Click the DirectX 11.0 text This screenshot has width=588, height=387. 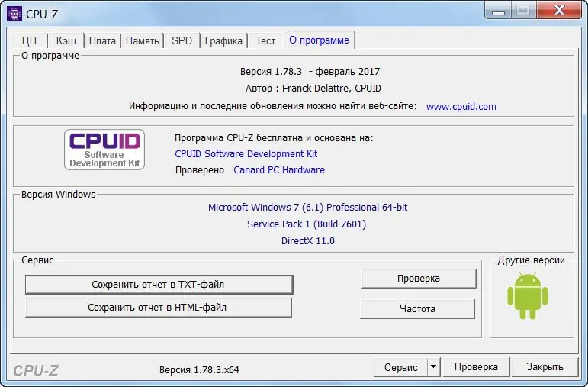[x=308, y=240]
